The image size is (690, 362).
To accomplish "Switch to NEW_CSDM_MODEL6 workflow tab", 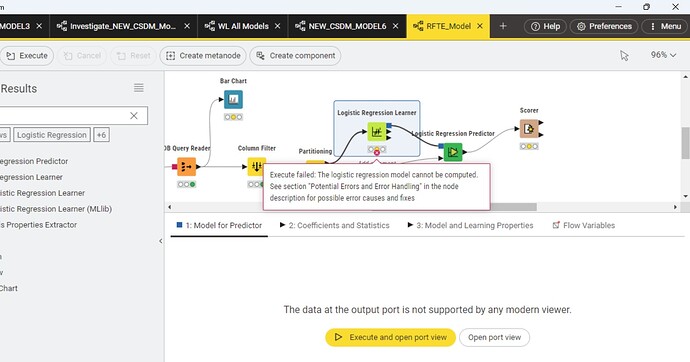I will tap(347, 26).
